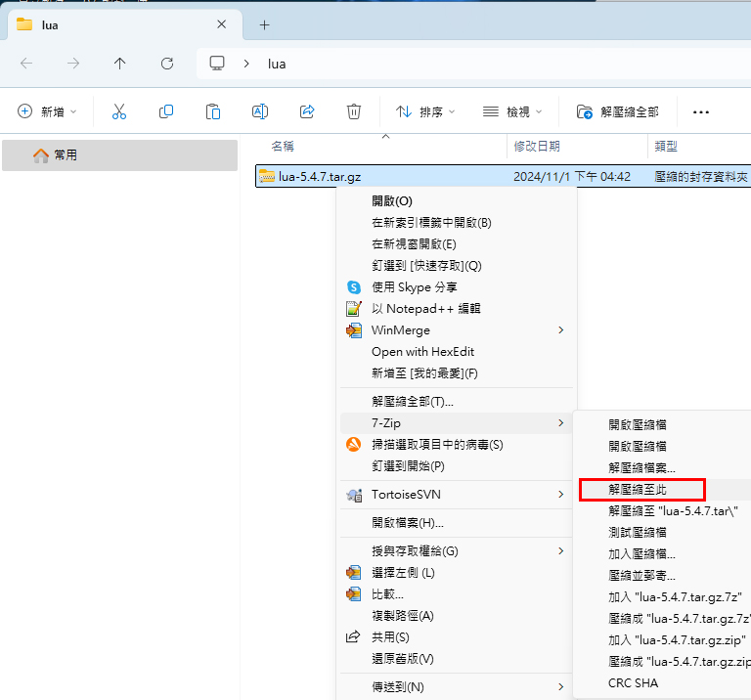Viewport: 751px width, 700px height.
Task: Open a new tab with plus button
Action: 264,24
